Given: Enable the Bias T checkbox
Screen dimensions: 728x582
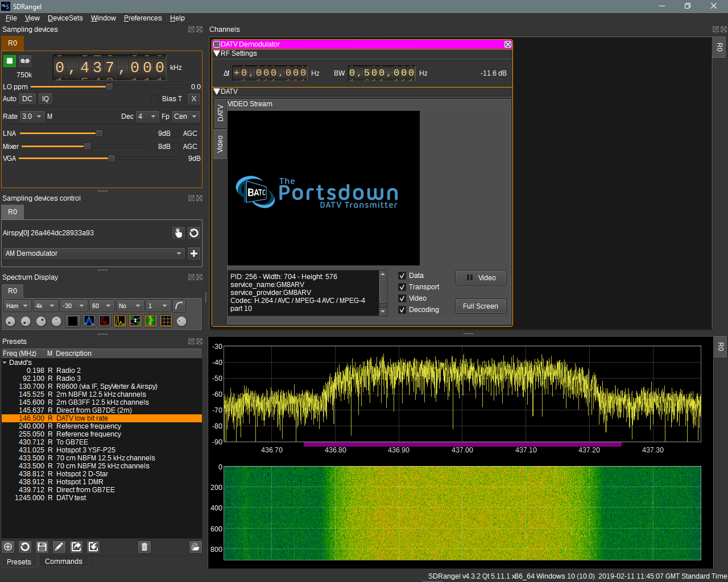Looking at the screenshot, I should tap(155, 99).
